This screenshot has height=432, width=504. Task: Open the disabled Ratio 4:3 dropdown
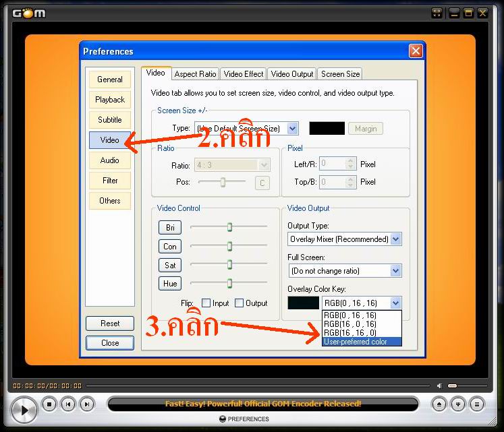(x=264, y=165)
